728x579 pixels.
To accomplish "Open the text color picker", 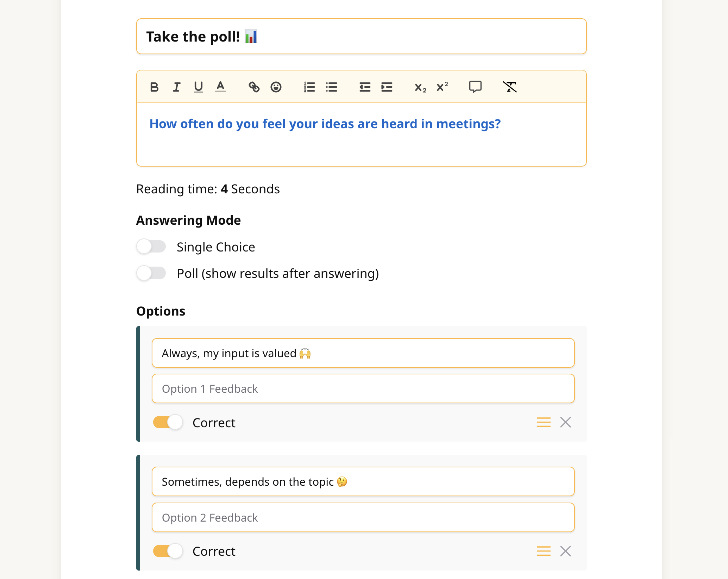I will [220, 87].
